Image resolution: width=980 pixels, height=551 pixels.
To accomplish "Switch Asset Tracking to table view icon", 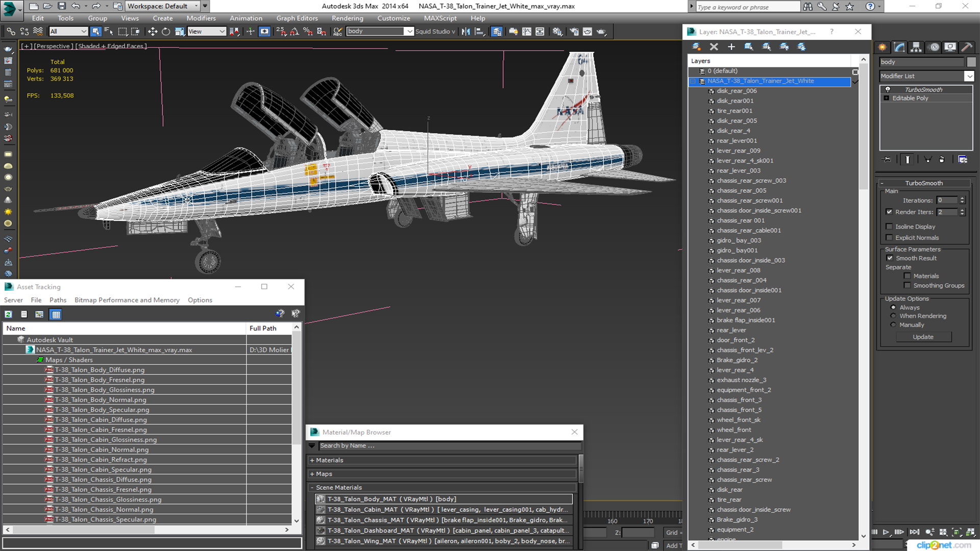I will click(x=56, y=314).
